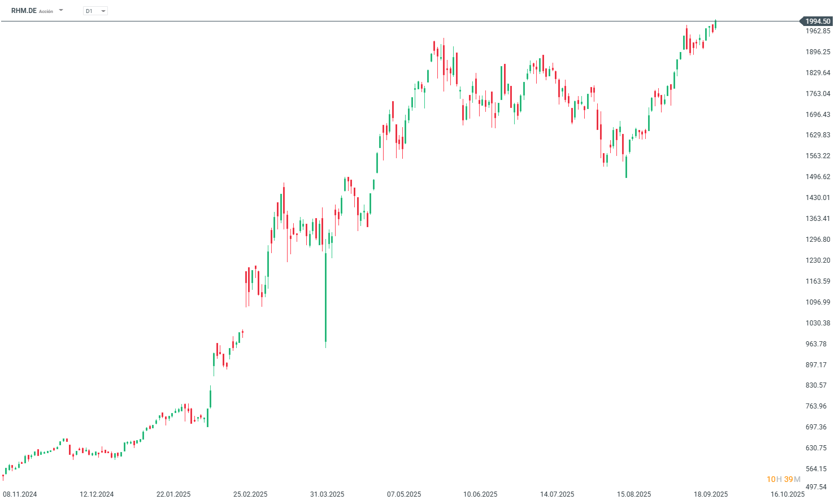Pick the 22.01.2025 time axis label
839x504 pixels.
(173, 494)
